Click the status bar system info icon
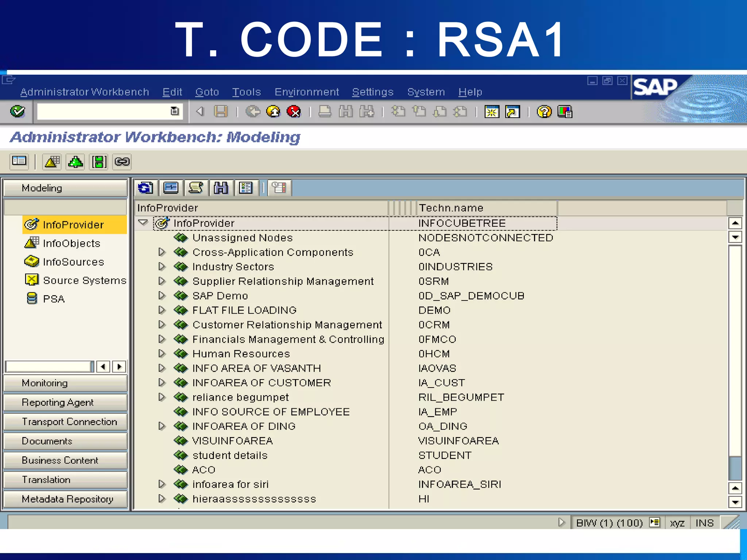 [x=655, y=522]
